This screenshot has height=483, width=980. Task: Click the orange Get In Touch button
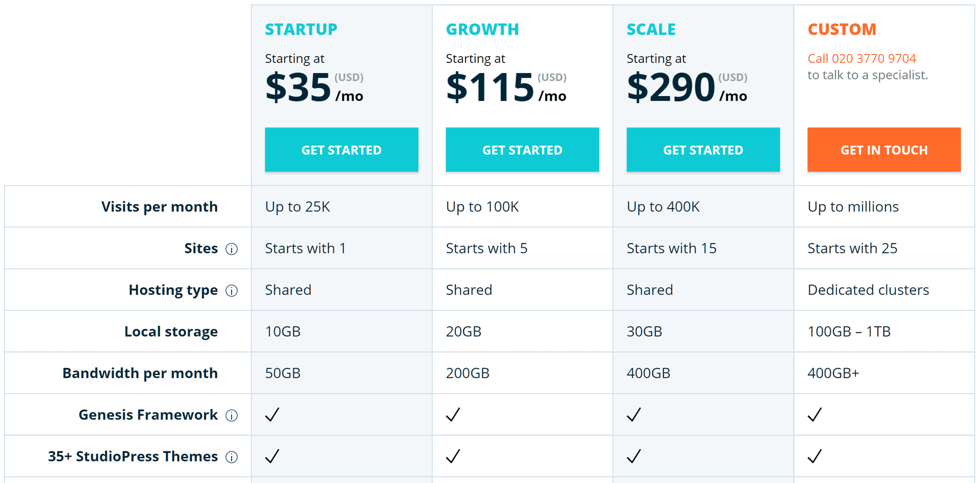(884, 150)
